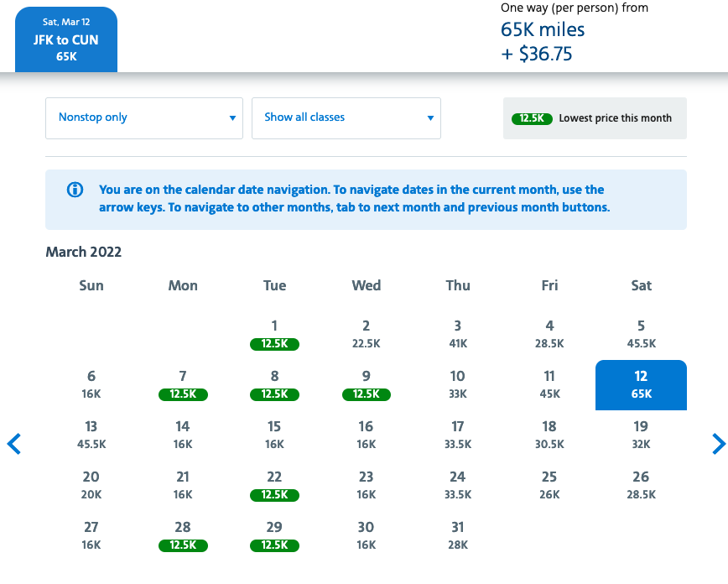Choose March 29 with the green price badge

point(274,536)
